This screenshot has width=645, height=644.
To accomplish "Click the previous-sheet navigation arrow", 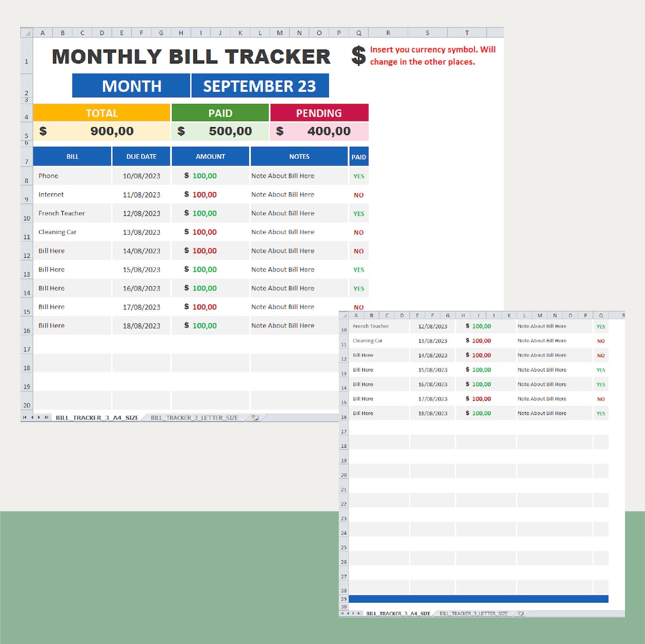I will coord(32,417).
